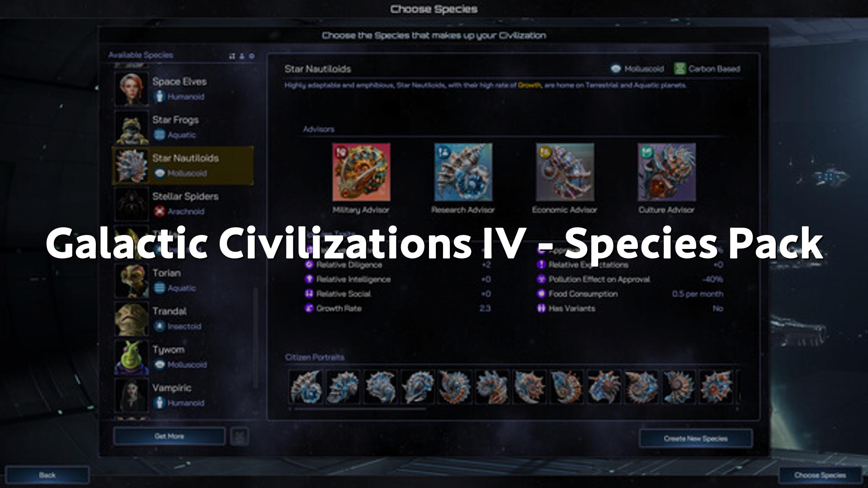
Task: Click Create New Species button
Action: [696, 438]
